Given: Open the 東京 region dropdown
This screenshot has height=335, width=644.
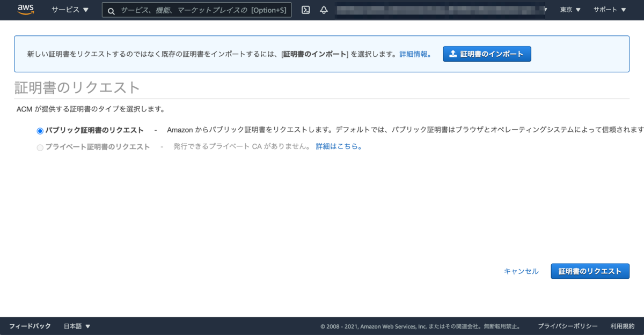Looking at the screenshot, I should click(x=570, y=10).
